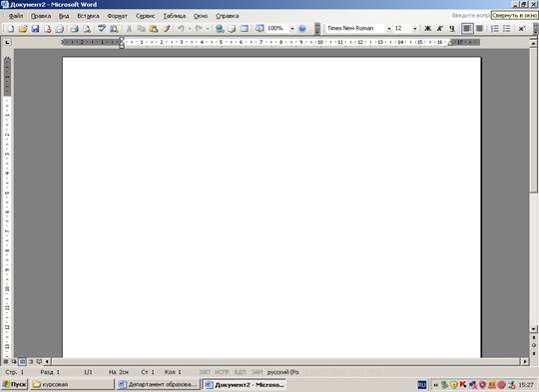
Task: Open the Вид menu
Action: pos(64,16)
